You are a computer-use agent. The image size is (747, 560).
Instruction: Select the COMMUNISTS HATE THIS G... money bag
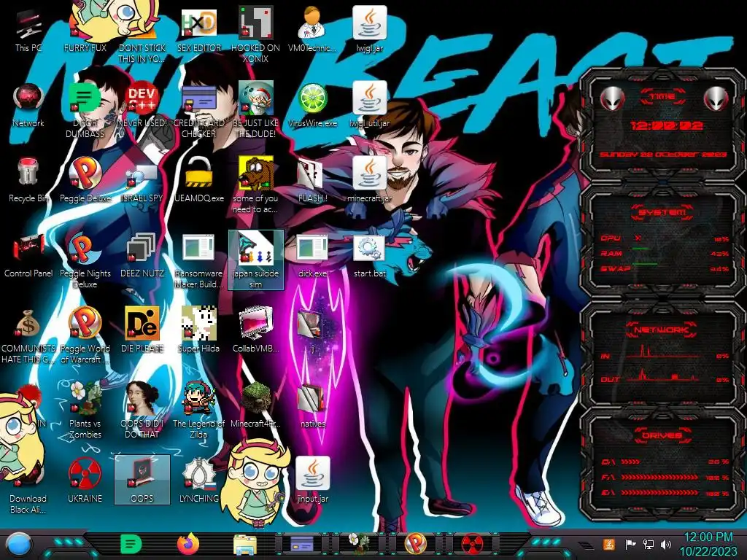tap(28, 335)
